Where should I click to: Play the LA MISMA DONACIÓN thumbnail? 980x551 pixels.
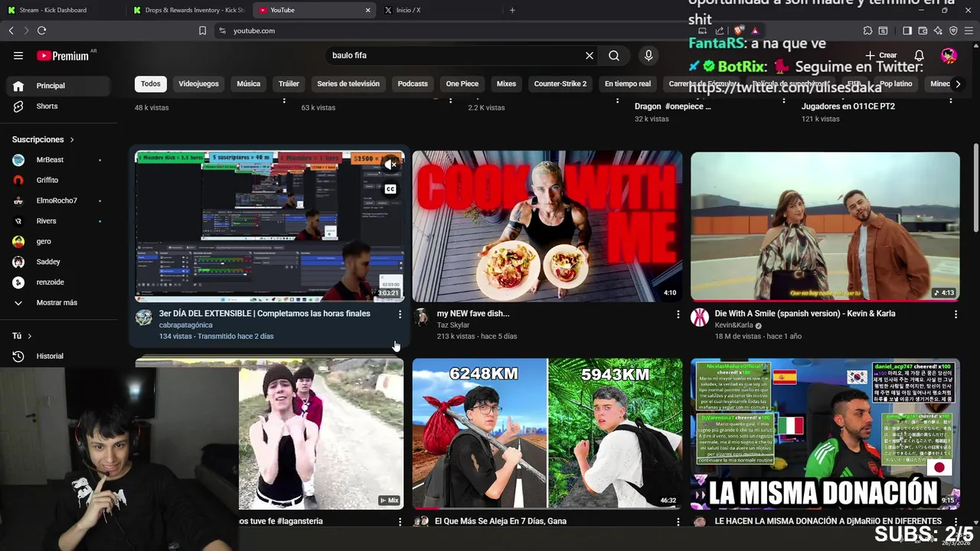coord(825,433)
